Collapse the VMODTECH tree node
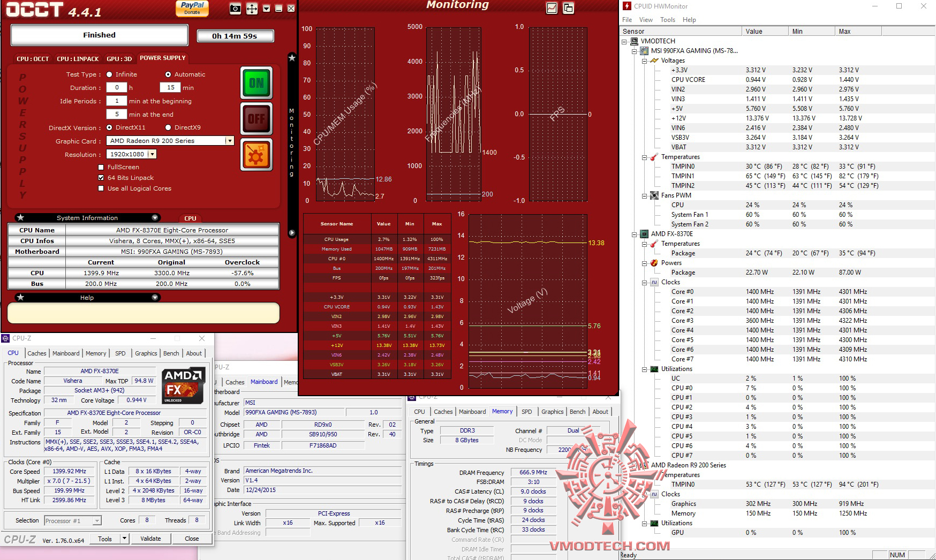Screen dimensions: 936x560 point(625,41)
